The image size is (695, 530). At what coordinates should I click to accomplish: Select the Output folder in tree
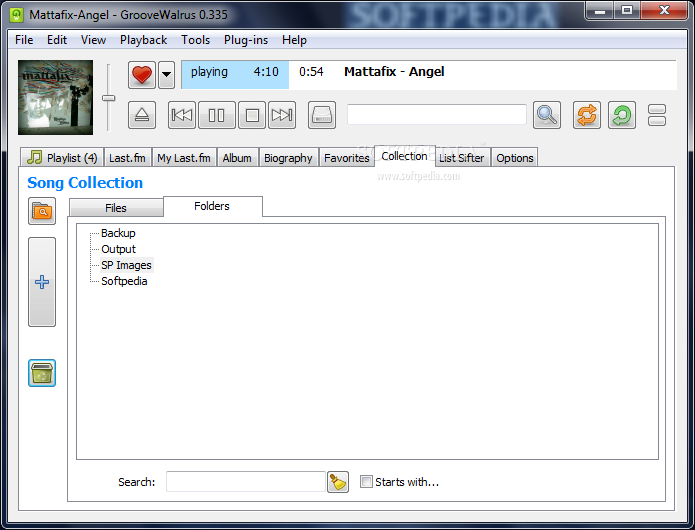tap(118, 249)
